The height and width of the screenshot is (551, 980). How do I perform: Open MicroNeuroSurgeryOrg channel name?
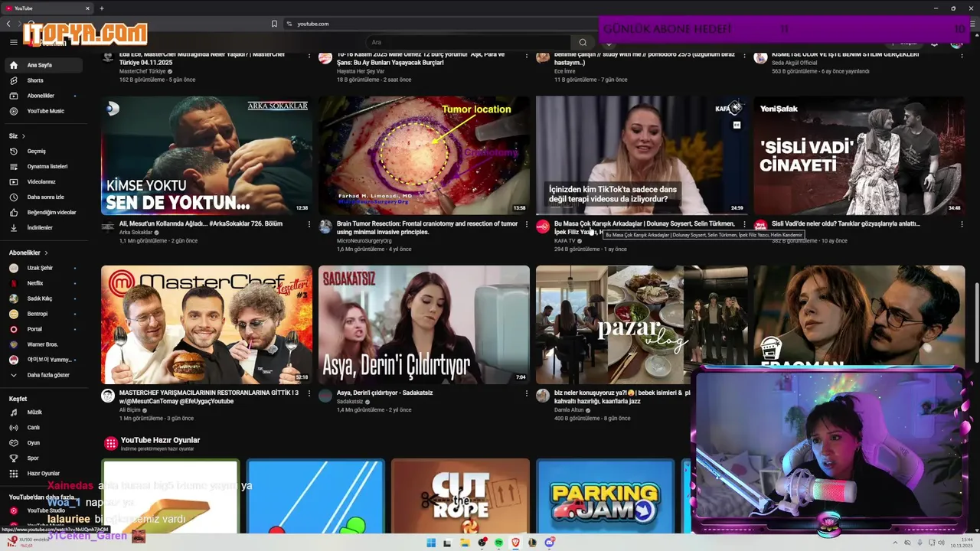coord(364,240)
